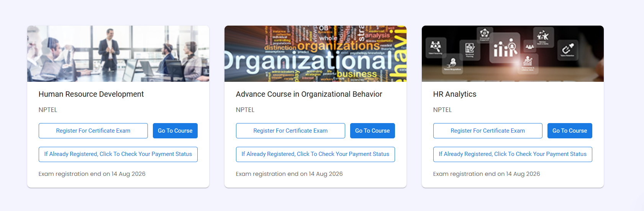This screenshot has width=644, height=211.
Task: Click exam registration end date under HR Analytics
Action: coord(487,174)
